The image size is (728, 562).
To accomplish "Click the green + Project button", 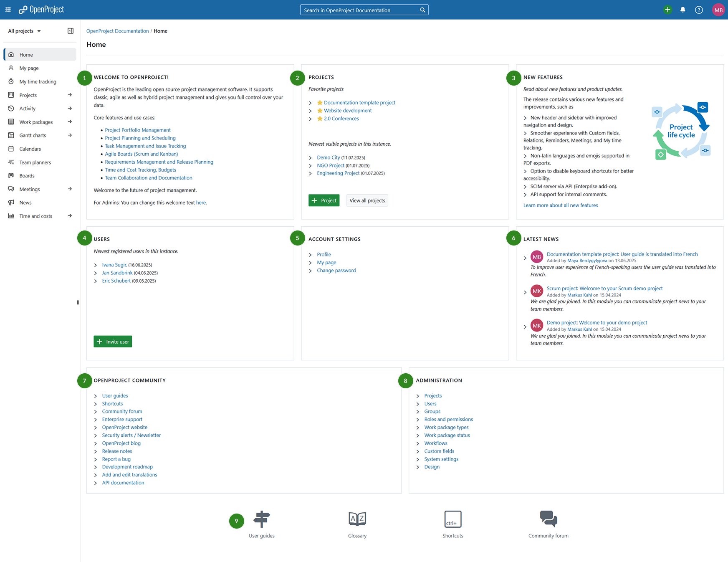I will [x=324, y=200].
